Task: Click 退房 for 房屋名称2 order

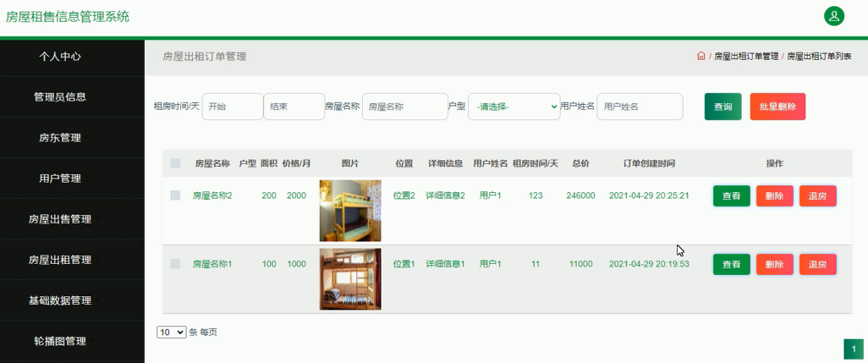Action: point(817,196)
